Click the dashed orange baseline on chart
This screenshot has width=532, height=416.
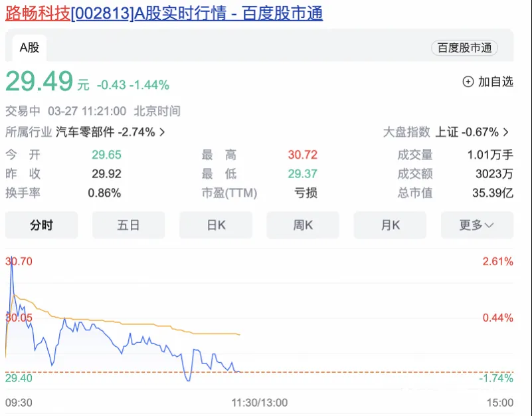[x=365, y=372]
